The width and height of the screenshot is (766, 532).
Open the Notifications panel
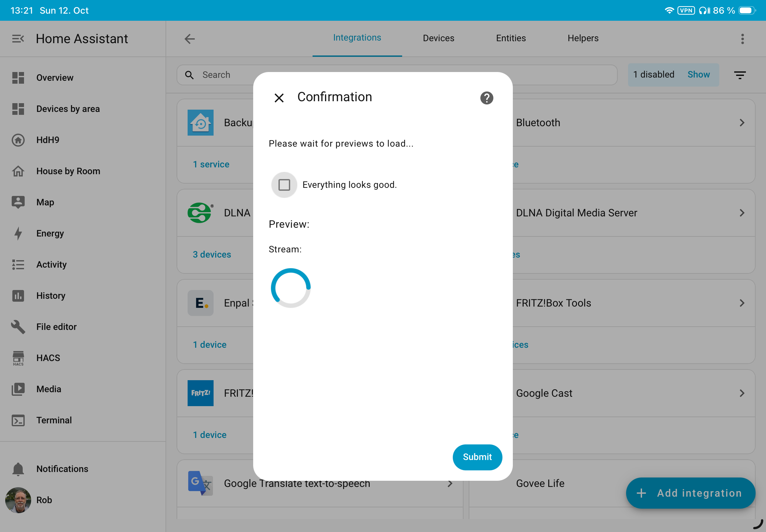tap(62, 469)
